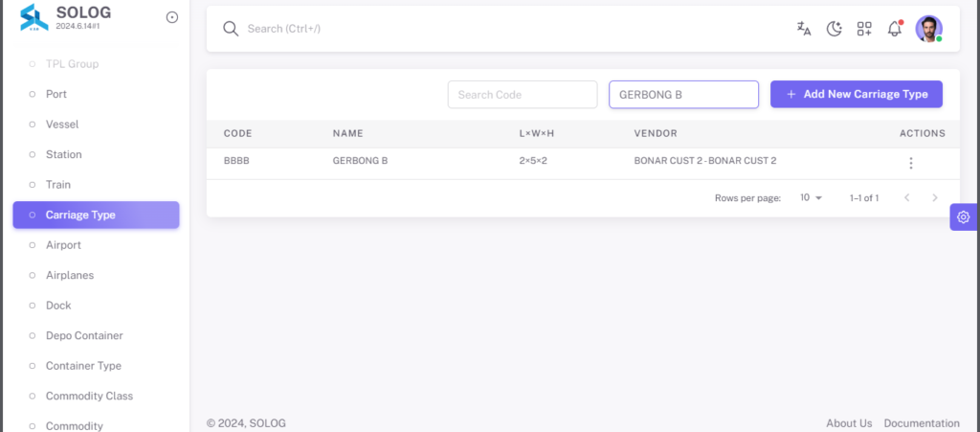Toggle the sidebar pin circle icon
The image size is (980, 432).
(x=172, y=17)
